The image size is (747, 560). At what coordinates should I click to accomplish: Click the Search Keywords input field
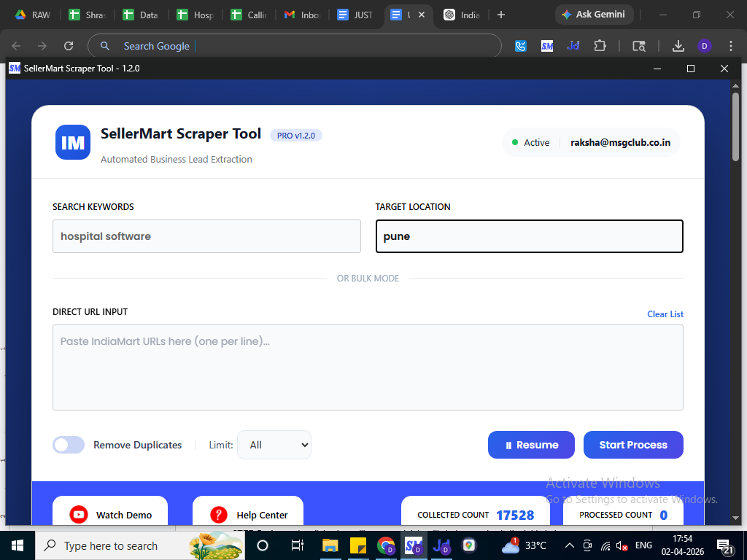206,236
